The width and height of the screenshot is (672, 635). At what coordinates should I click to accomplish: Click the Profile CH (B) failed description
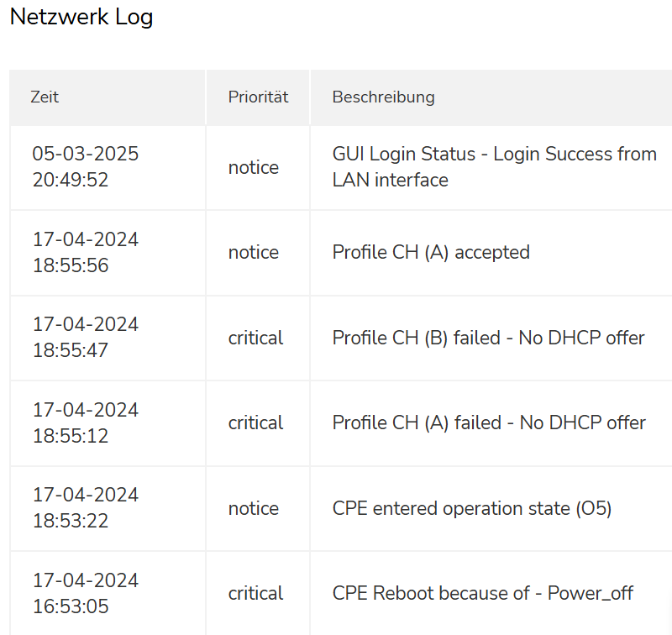pos(488,338)
